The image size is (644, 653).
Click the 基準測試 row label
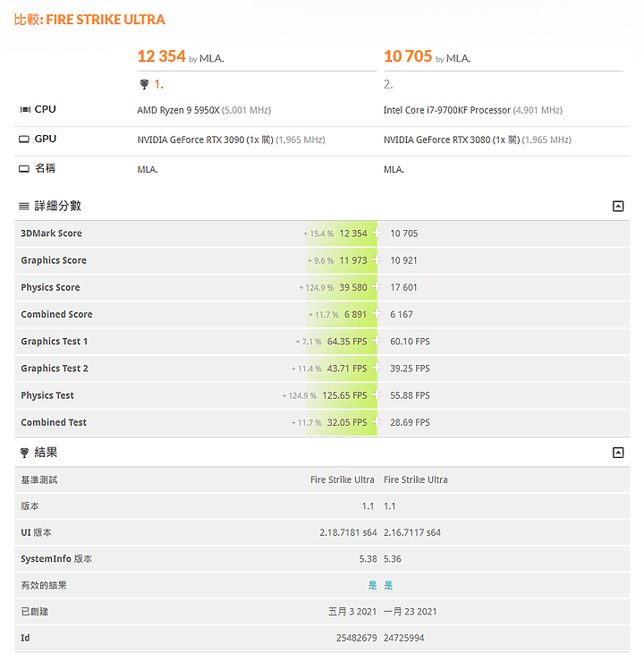coord(39,479)
